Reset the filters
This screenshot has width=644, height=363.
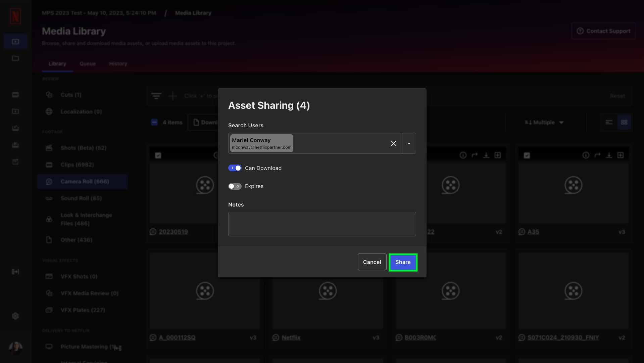[617, 96]
